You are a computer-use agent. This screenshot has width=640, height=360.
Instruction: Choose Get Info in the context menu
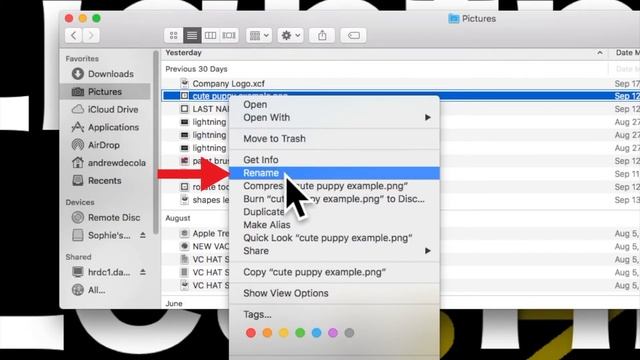click(334, 160)
